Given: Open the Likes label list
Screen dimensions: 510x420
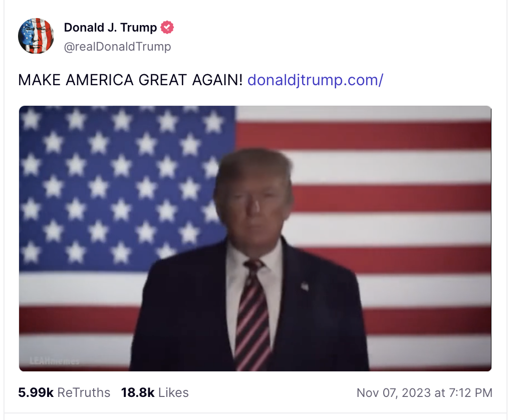Looking at the screenshot, I should click(x=174, y=392).
